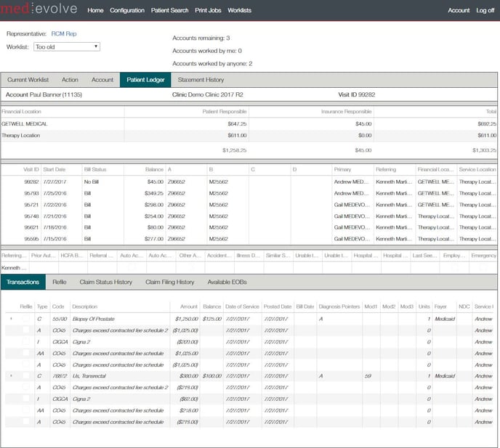Check Refile box for Biopsy Of Prostate
The image size is (500, 448).
(x=26, y=319)
